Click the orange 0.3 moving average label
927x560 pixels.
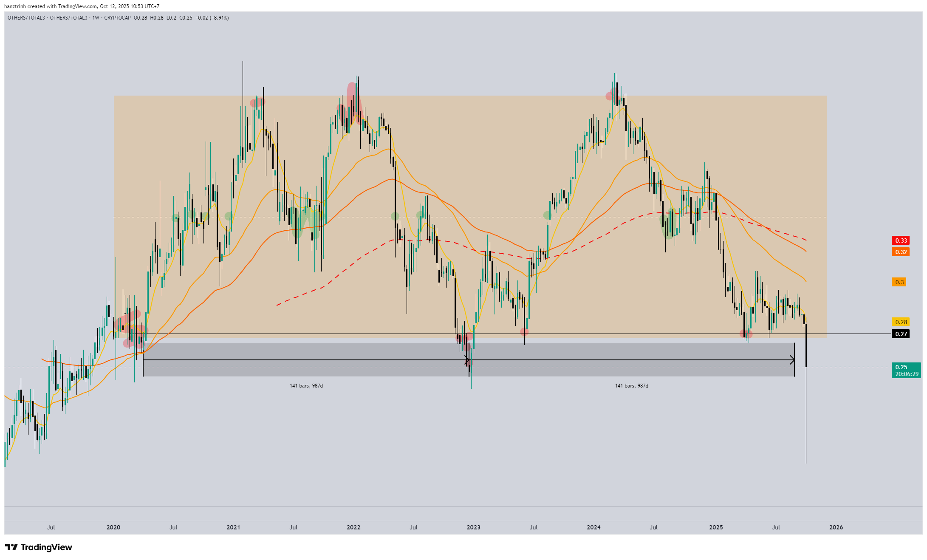coord(899,282)
